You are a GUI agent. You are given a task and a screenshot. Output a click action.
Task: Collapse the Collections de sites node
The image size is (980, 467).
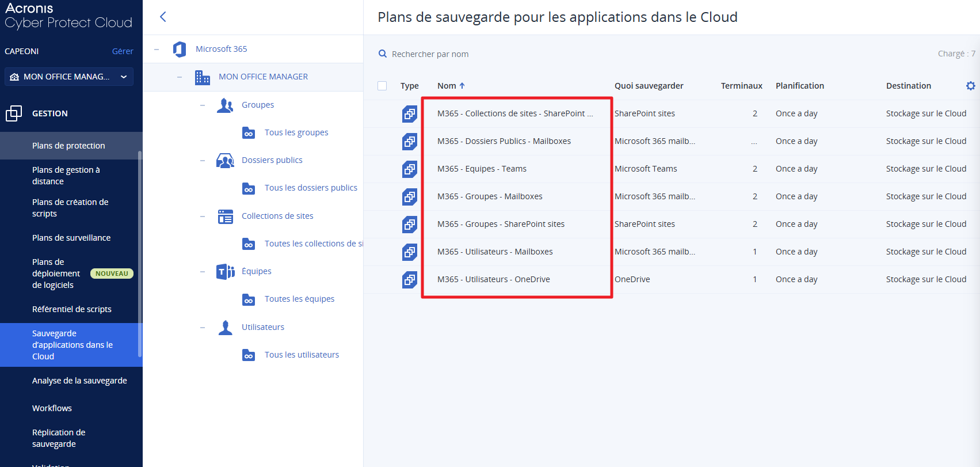(203, 217)
